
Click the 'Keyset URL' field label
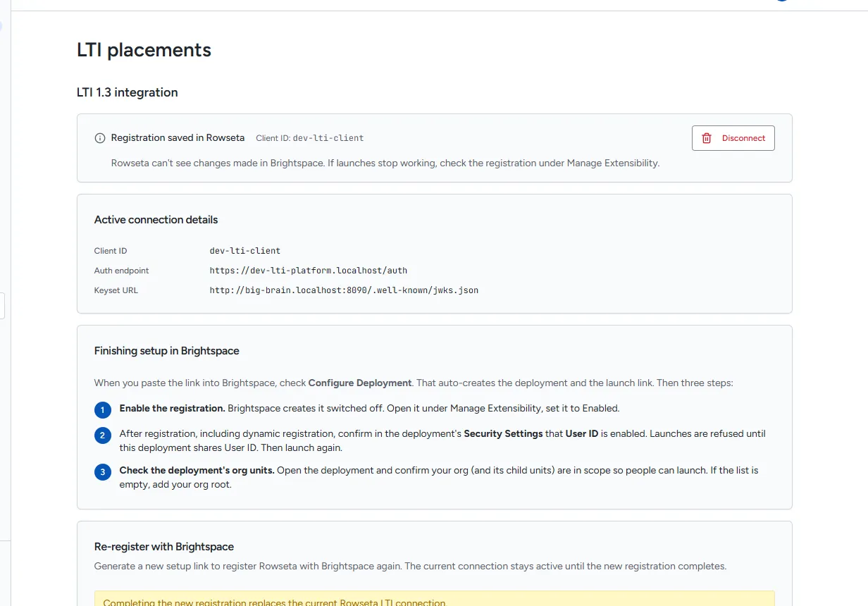point(116,290)
